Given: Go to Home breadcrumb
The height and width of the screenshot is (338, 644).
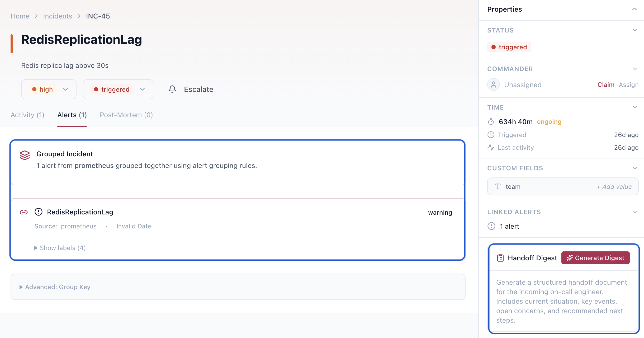Looking at the screenshot, I should pyautogui.click(x=20, y=16).
